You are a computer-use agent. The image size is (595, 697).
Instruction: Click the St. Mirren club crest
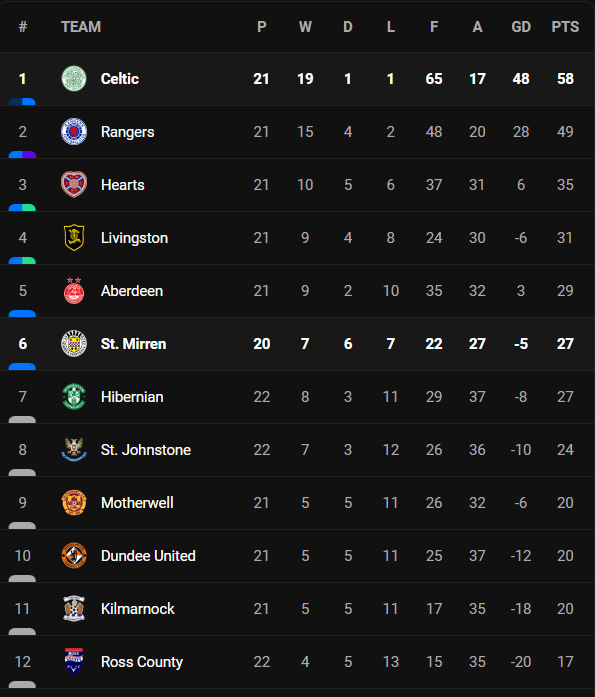click(x=74, y=344)
